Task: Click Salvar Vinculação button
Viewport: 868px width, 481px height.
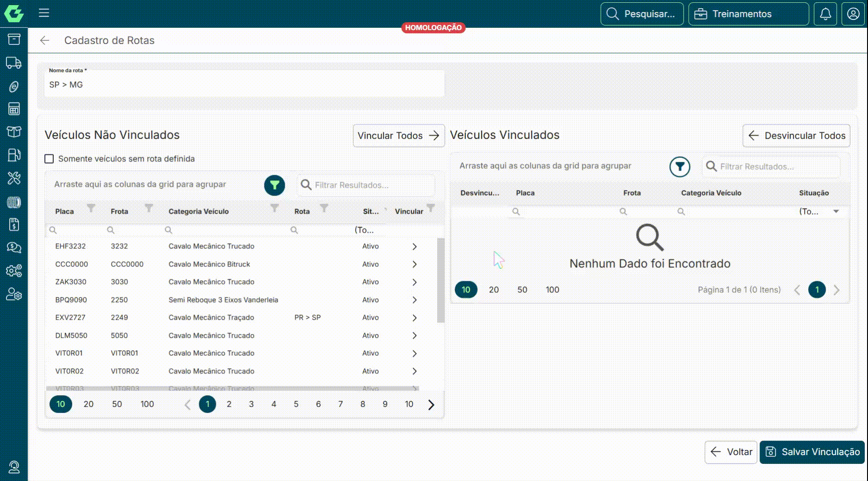Action: 812,452
